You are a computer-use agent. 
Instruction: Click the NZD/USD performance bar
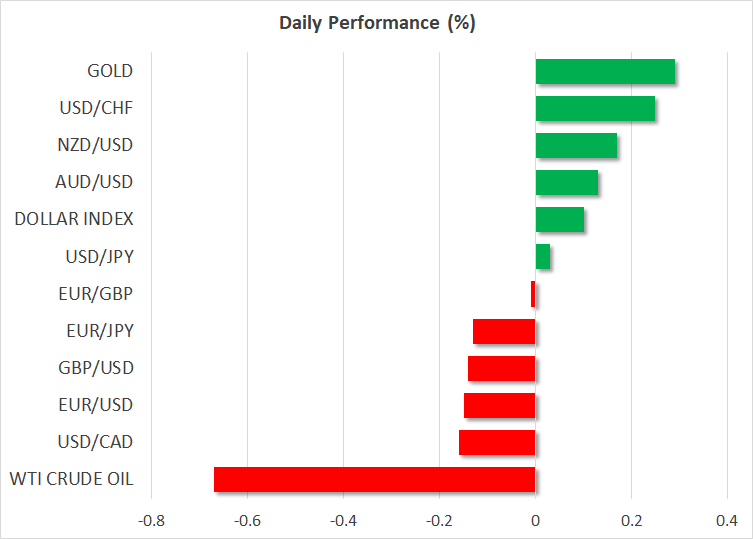[576, 146]
